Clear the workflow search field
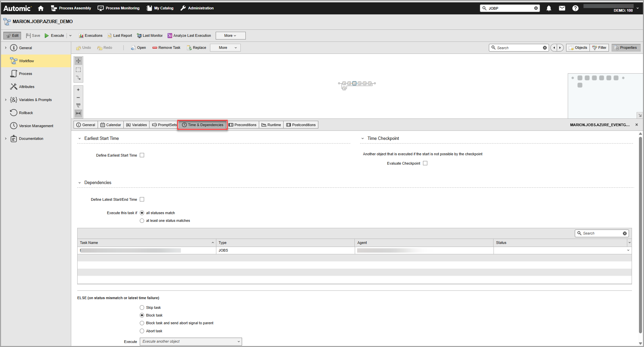Viewport: 644px width, 347px height. (x=545, y=48)
